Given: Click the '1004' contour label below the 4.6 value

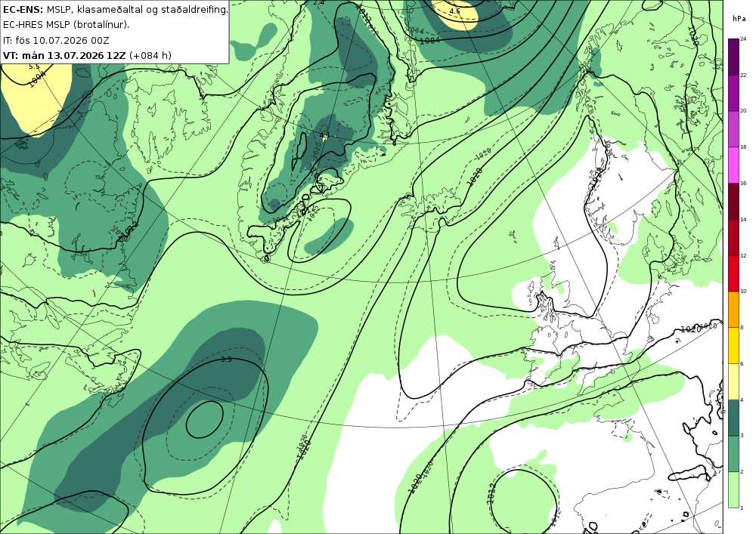Looking at the screenshot, I should point(429,41).
